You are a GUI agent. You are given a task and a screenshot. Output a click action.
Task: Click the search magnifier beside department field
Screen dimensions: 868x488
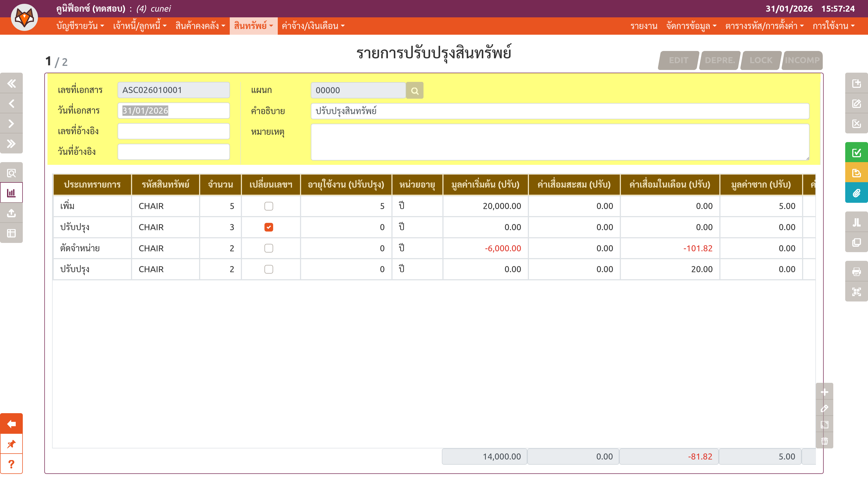point(414,91)
